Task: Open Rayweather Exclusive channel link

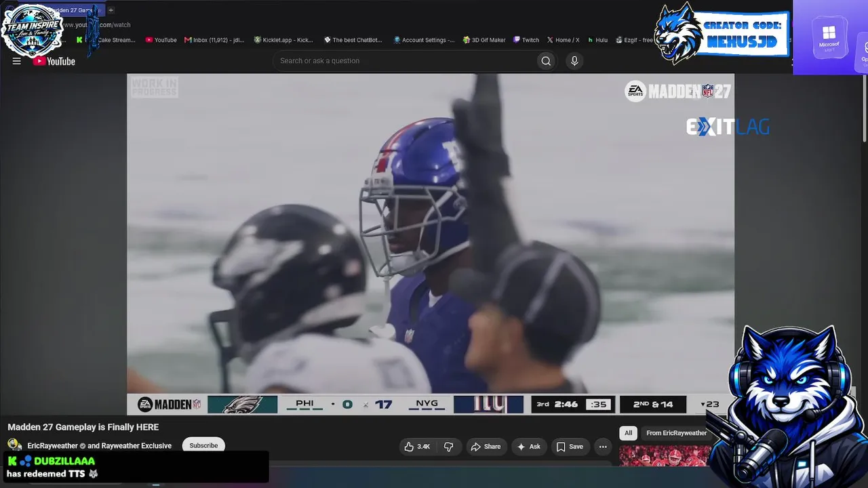Action: [136, 446]
